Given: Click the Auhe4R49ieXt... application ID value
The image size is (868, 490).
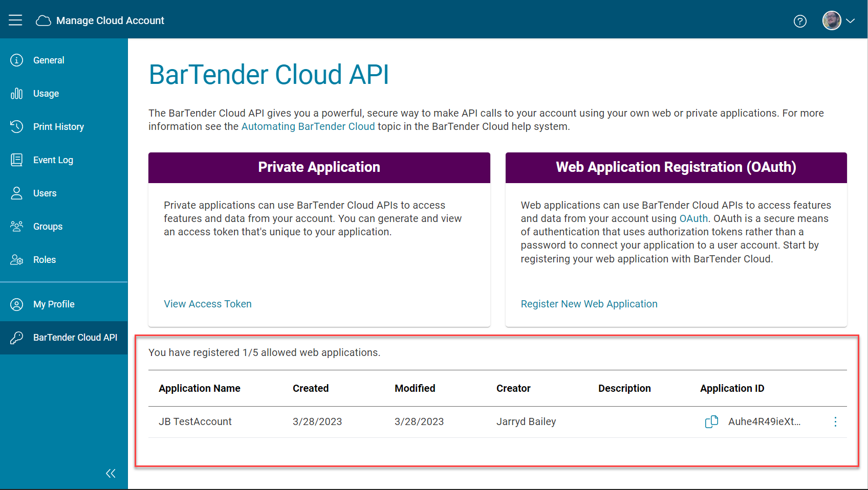Looking at the screenshot, I should coord(764,421).
